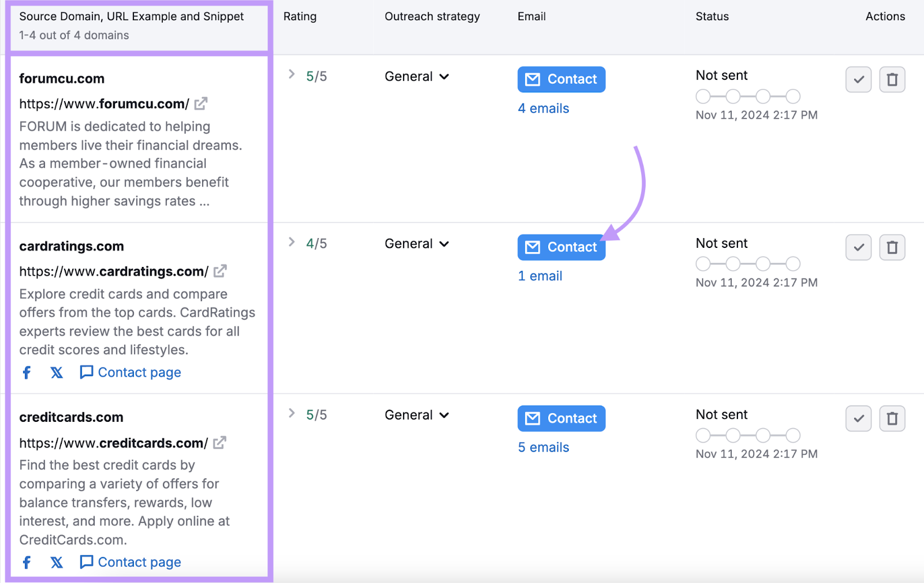This screenshot has width=924, height=583.
Task: Mark creditcards.com as done checkmark
Action: 858,418
